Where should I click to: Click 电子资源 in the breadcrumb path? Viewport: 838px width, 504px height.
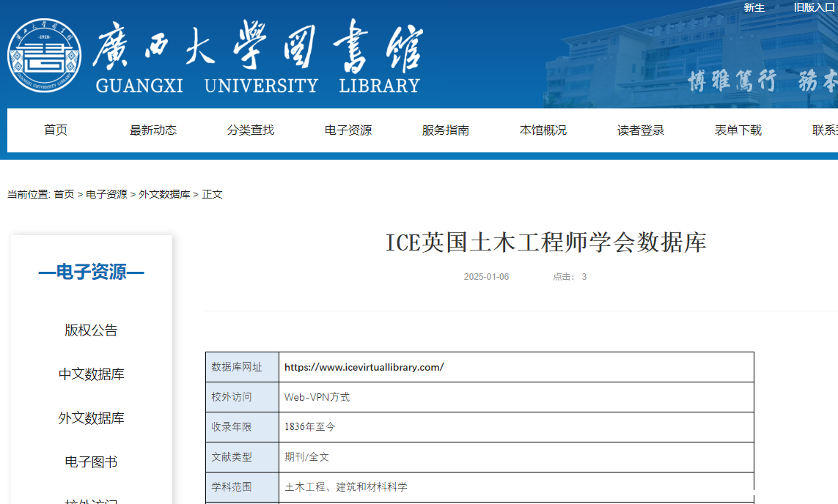(x=106, y=194)
